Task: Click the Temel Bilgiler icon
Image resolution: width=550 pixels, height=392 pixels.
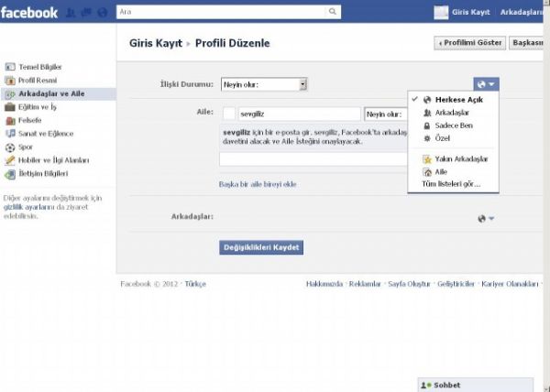Action: pyautogui.click(x=10, y=67)
